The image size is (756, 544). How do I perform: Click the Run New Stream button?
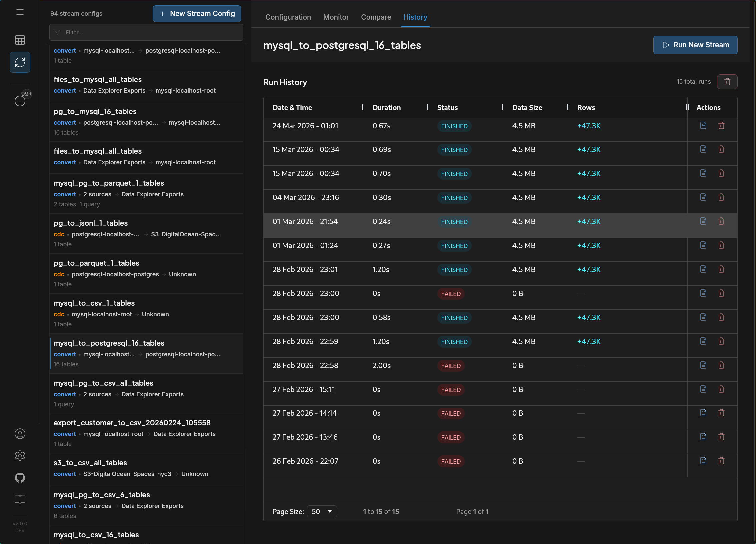[x=695, y=45]
